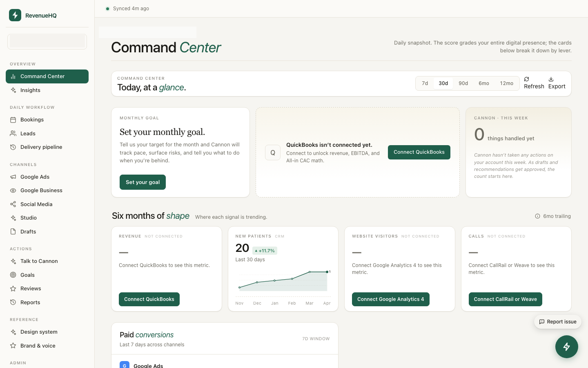Click Connect CallRail or Weave button
The width and height of the screenshot is (588, 368).
[506, 299]
